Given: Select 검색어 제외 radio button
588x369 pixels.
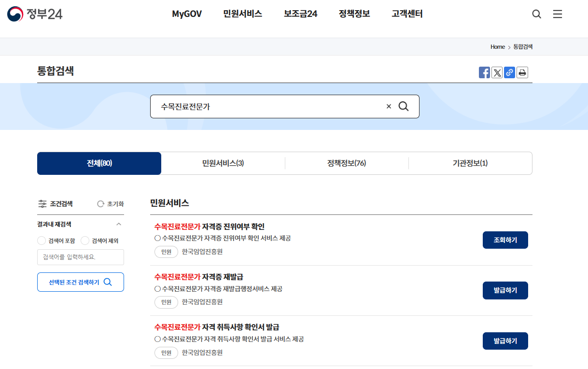Looking at the screenshot, I should 85,241.
